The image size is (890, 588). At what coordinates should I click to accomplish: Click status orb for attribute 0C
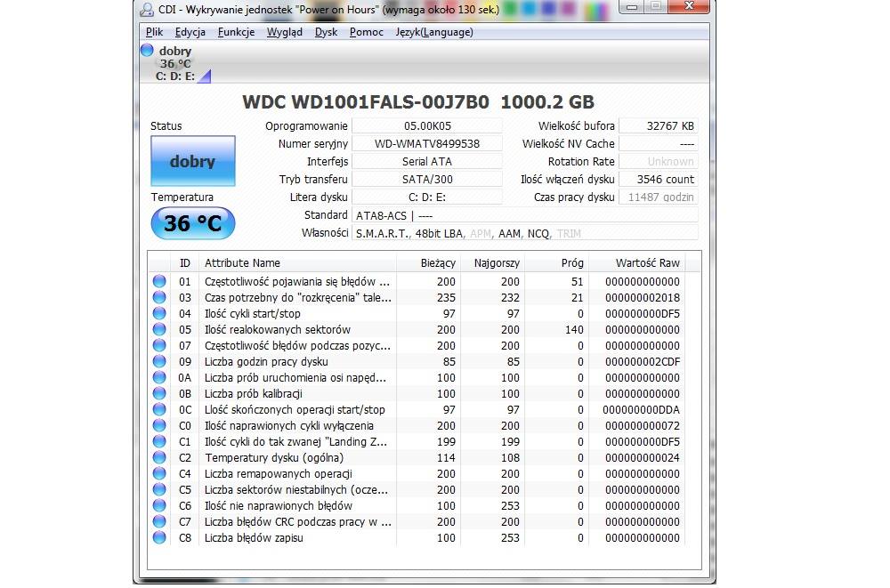159,410
